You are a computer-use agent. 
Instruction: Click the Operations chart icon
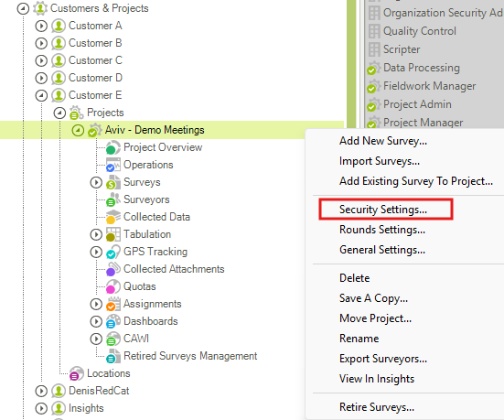click(113, 165)
